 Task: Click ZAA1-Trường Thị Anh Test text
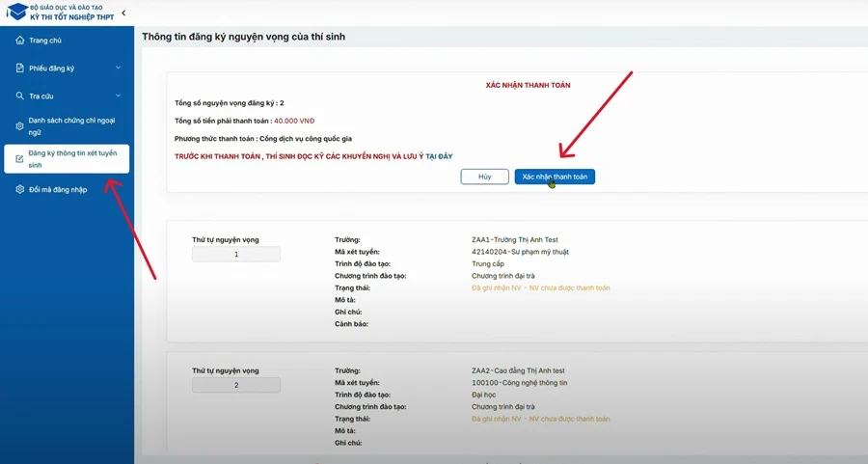point(515,240)
